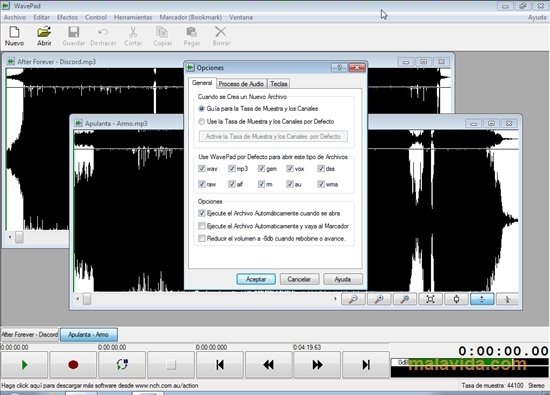Toggle the aif file type checkbox
Screen dimensions: 550x395
(232, 184)
